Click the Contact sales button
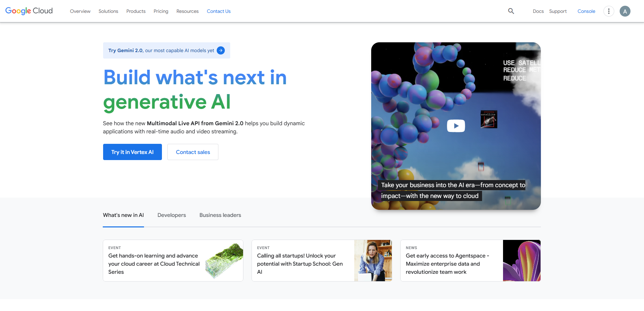This screenshot has height=311, width=644. click(x=193, y=152)
